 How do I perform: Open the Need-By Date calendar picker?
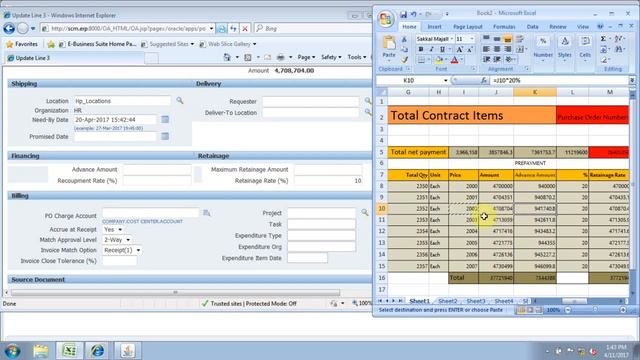[x=165, y=119]
